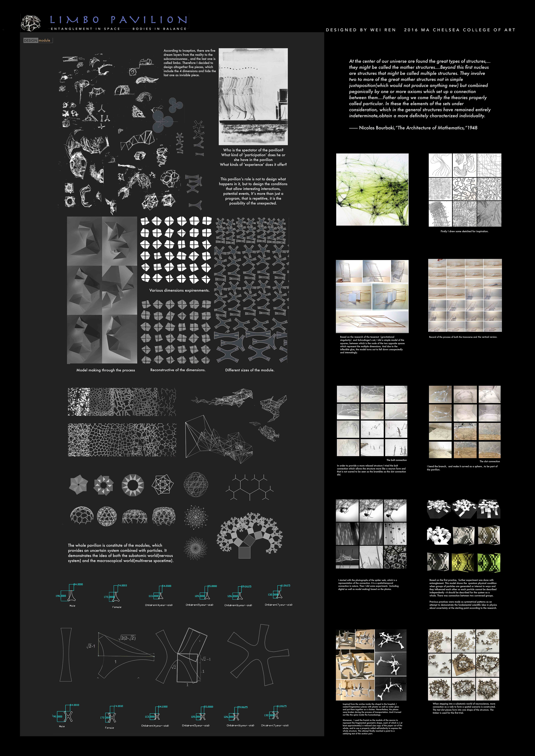Screen dimensions: 535x756
Task: Open the walking figure motion photograph
Action: tap(253, 97)
